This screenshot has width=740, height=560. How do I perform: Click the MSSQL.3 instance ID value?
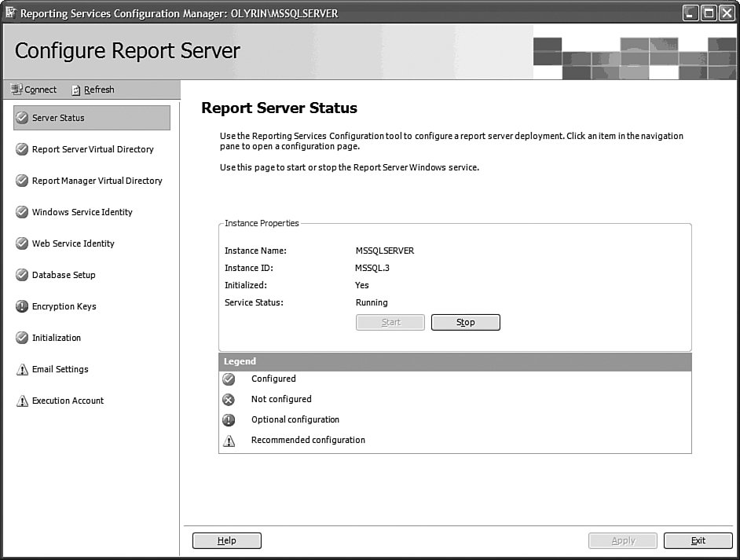(372, 268)
